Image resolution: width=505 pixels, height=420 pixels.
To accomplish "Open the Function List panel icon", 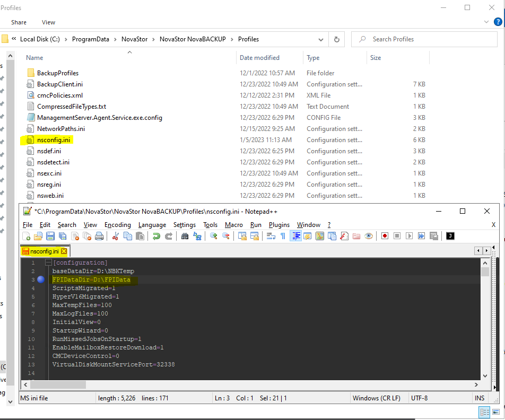I will point(344,236).
